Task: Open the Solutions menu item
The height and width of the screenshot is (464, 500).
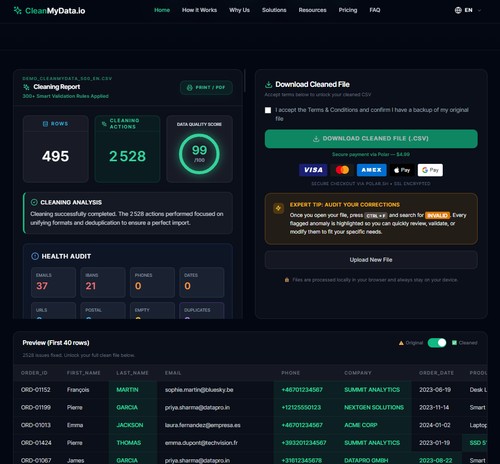Action: click(x=274, y=10)
